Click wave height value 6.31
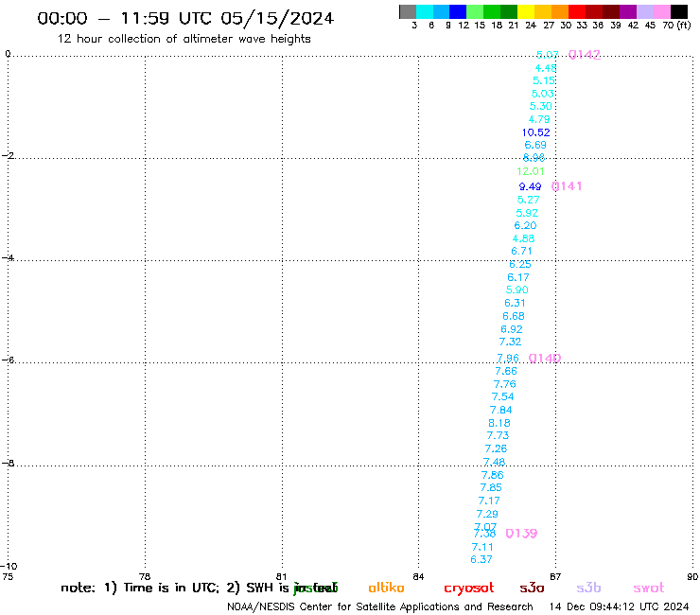700x615 pixels. (515, 303)
